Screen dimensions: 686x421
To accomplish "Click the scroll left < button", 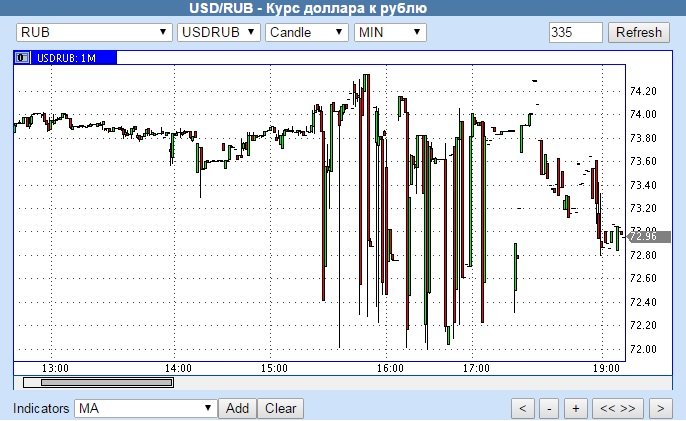I will [x=522, y=408].
